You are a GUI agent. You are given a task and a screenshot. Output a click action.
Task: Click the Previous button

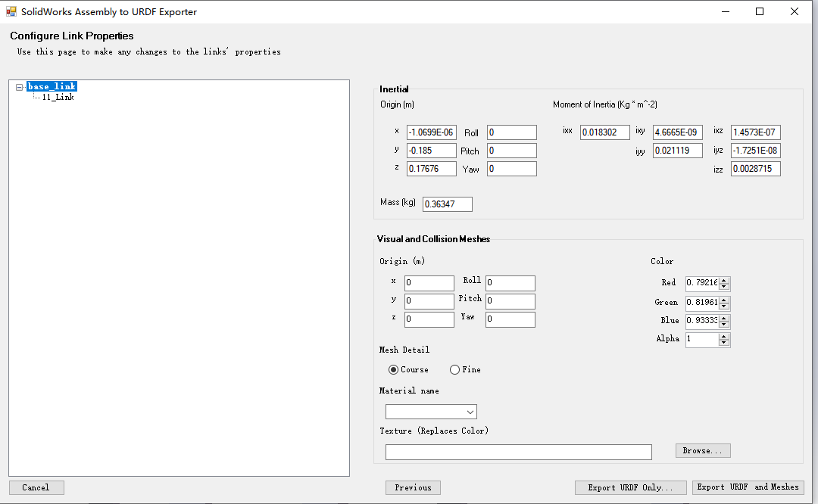413,487
